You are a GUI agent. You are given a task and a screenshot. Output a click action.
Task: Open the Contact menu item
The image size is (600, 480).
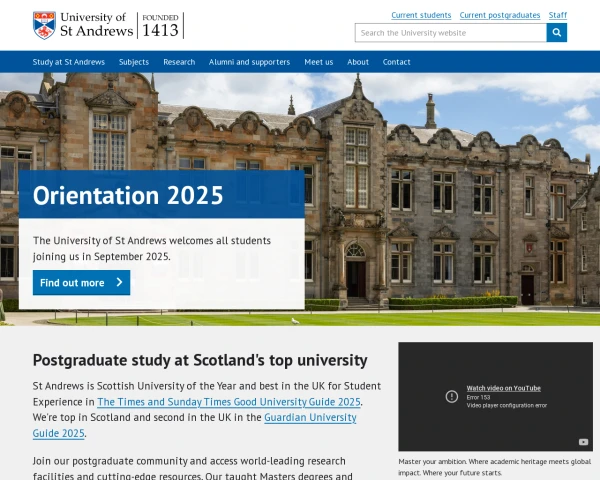coord(396,62)
